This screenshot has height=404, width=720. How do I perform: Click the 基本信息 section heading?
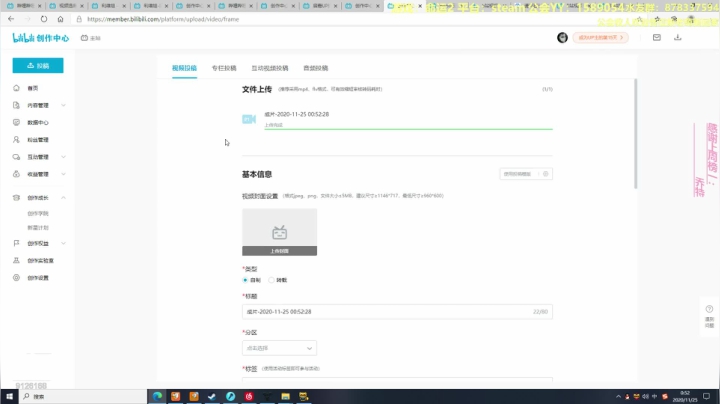(257, 174)
